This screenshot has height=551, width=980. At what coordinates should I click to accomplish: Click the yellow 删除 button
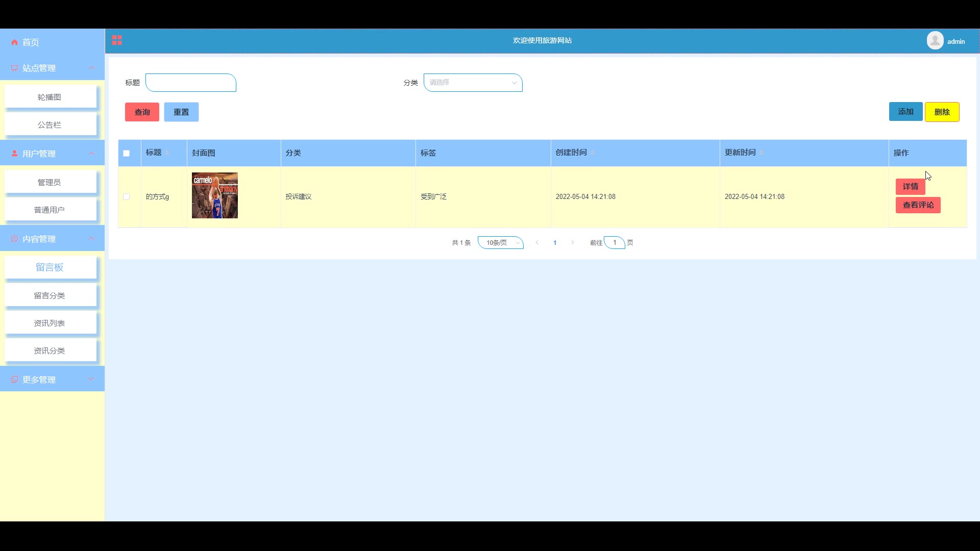pyautogui.click(x=942, y=112)
